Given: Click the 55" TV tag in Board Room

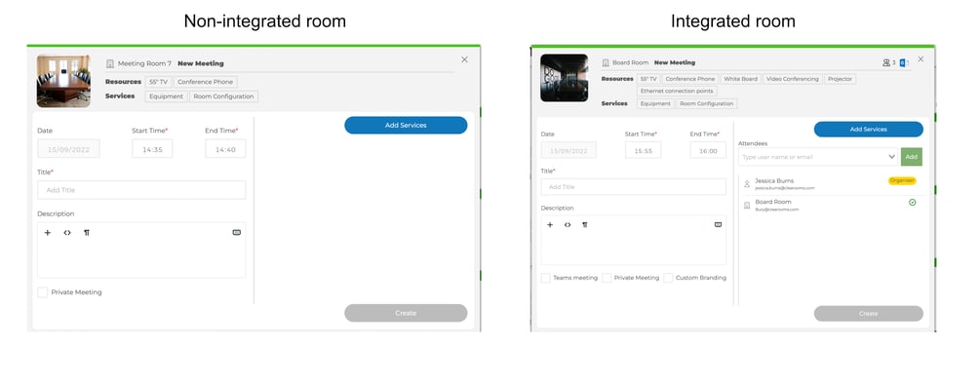Looking at the screenshot, I should click(x=648, y=79).
